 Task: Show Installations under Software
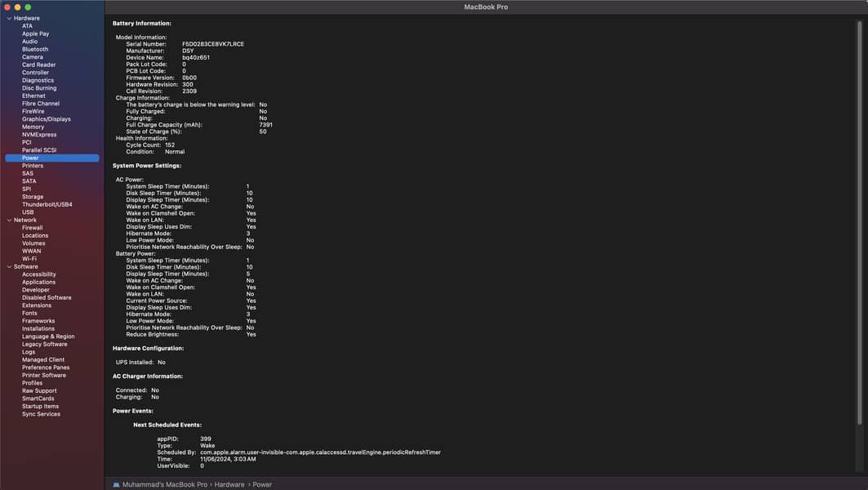point(38,328)
